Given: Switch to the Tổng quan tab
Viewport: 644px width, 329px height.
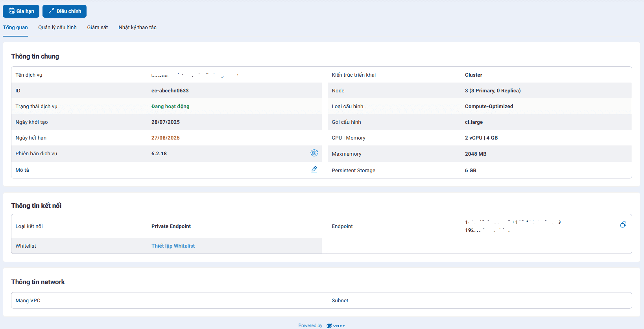Looking at the screenshot, I should pyautogui.click(x=15, y=28).
